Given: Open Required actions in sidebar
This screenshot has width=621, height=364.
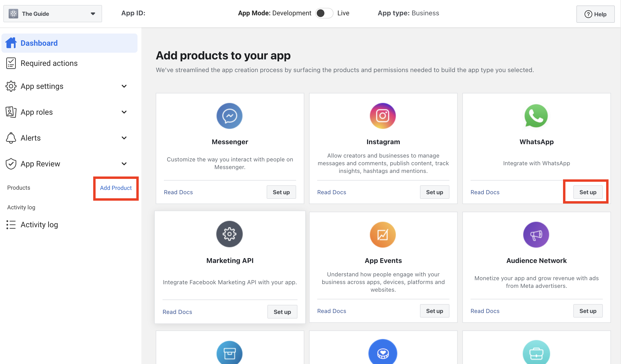Looking at the screenshot, I should point(69,63).
